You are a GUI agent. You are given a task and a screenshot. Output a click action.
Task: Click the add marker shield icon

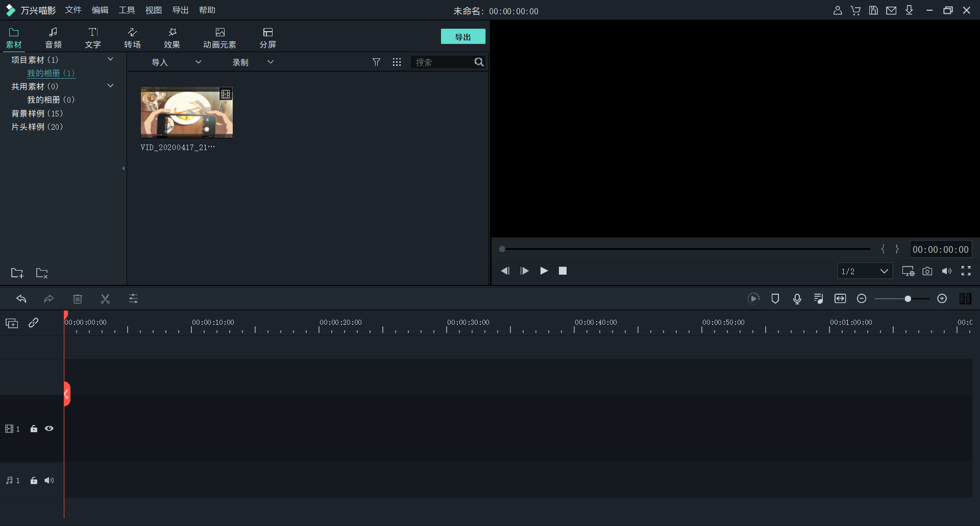pos(775,299)
